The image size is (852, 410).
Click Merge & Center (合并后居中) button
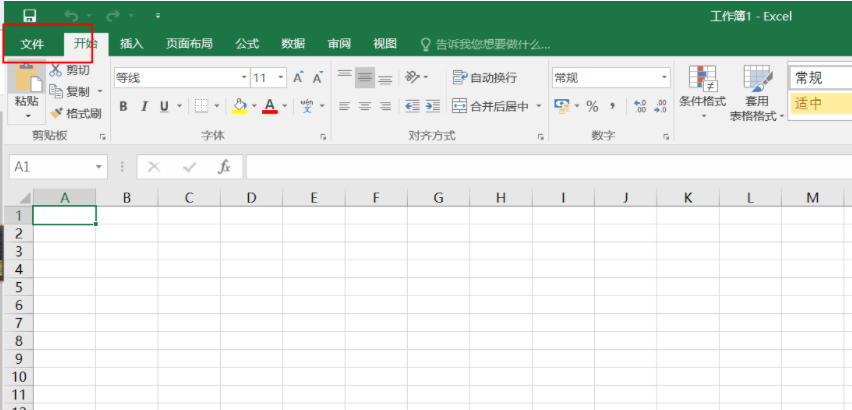(x=490, y=106)
